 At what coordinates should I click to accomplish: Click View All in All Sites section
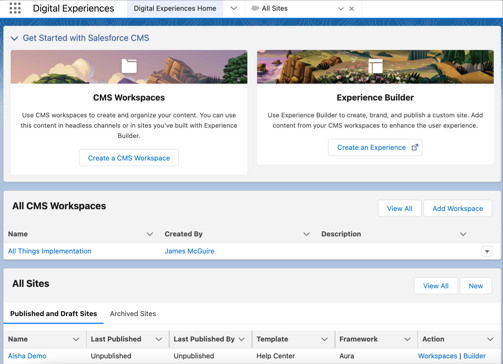point(436,286)
